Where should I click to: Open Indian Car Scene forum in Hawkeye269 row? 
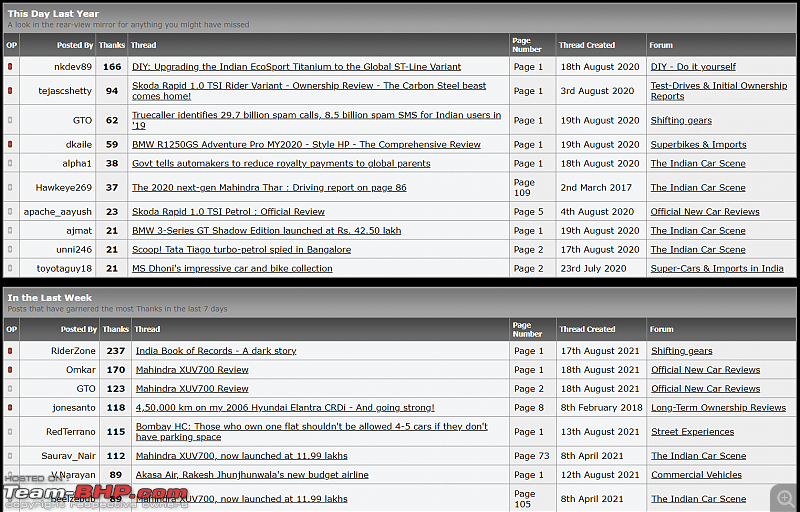pyautogui.click(x=698, y=187)
